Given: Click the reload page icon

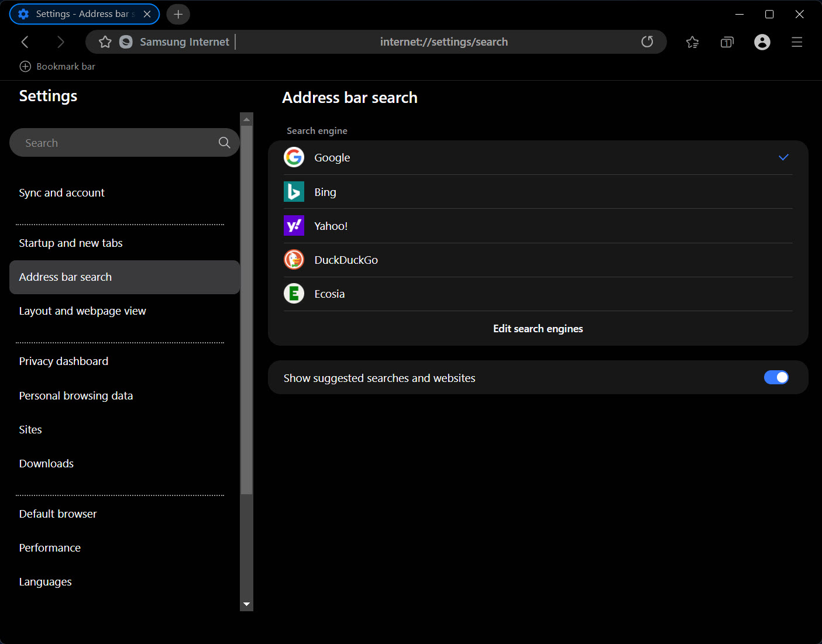Looking at the screenshot, I should 646,42.
